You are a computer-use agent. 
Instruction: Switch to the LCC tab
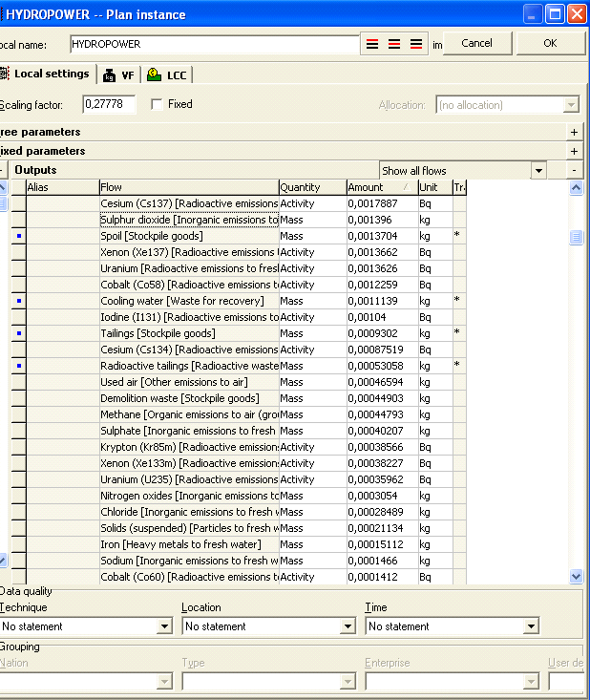click(x=167, y=75)
